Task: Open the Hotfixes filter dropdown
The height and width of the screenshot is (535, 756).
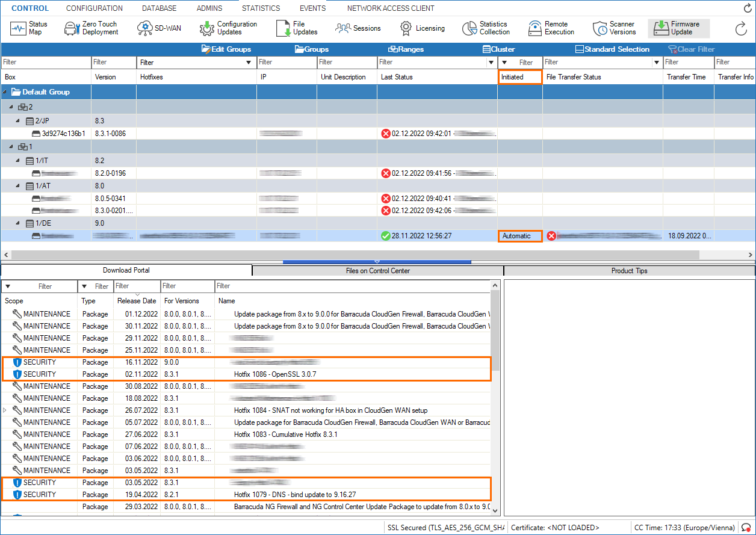Action: pos(249,63)
